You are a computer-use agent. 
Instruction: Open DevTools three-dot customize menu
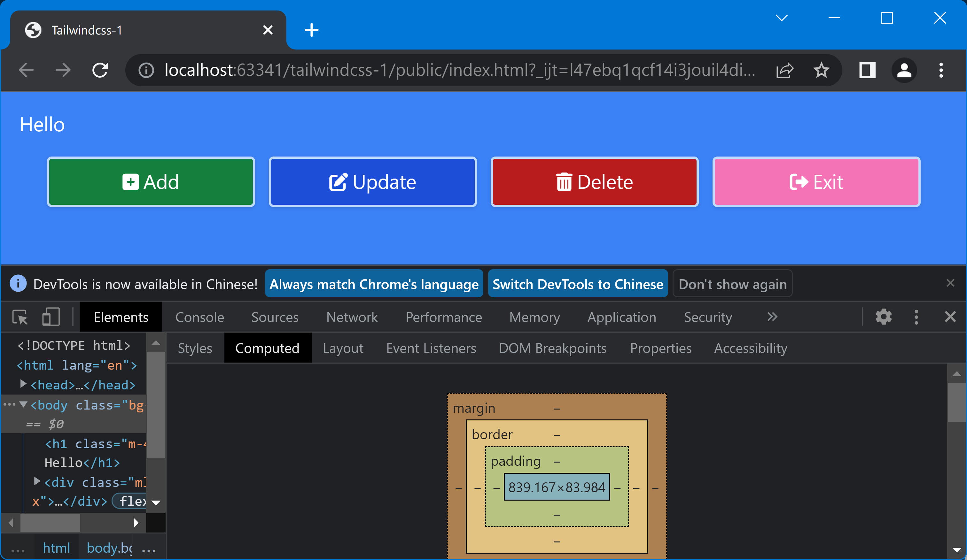pyautogui.click(x=916, y=317)
